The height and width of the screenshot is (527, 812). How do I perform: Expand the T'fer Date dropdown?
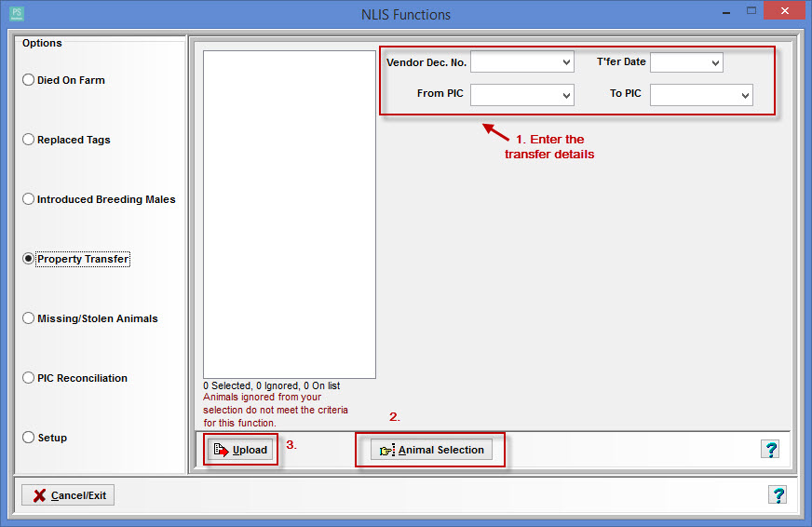coord(715,62)
